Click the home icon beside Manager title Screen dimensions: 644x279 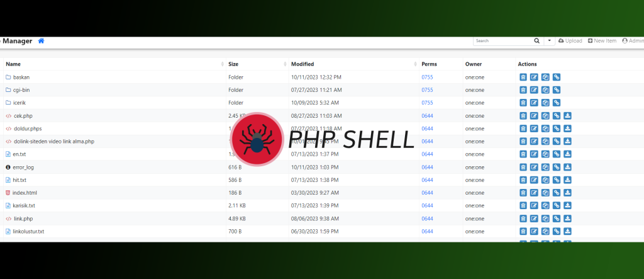click(42, 41)
